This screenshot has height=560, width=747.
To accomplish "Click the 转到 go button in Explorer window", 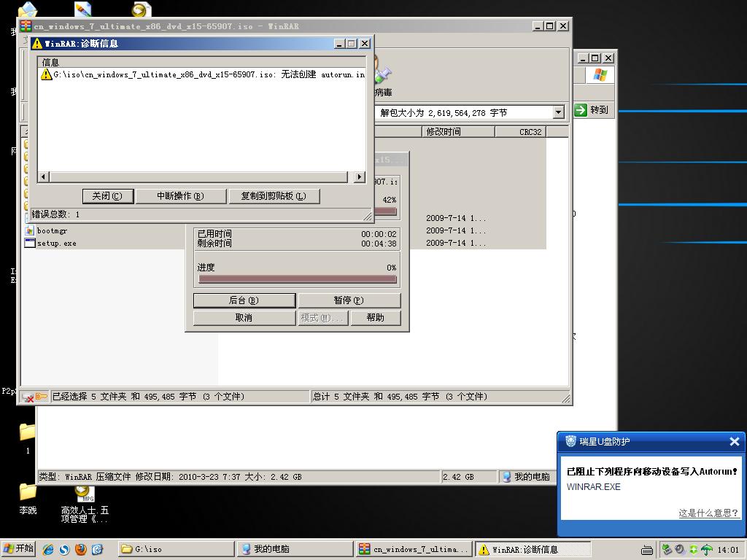I will (593, 110).
